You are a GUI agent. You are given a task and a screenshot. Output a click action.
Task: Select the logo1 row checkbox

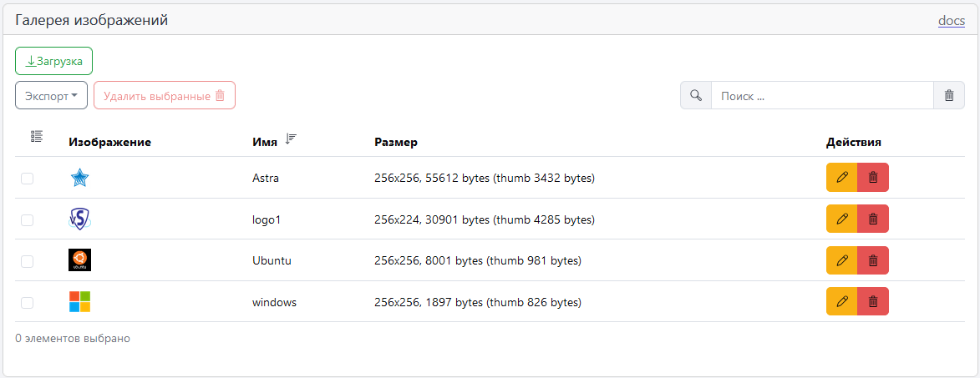(28, 219)
